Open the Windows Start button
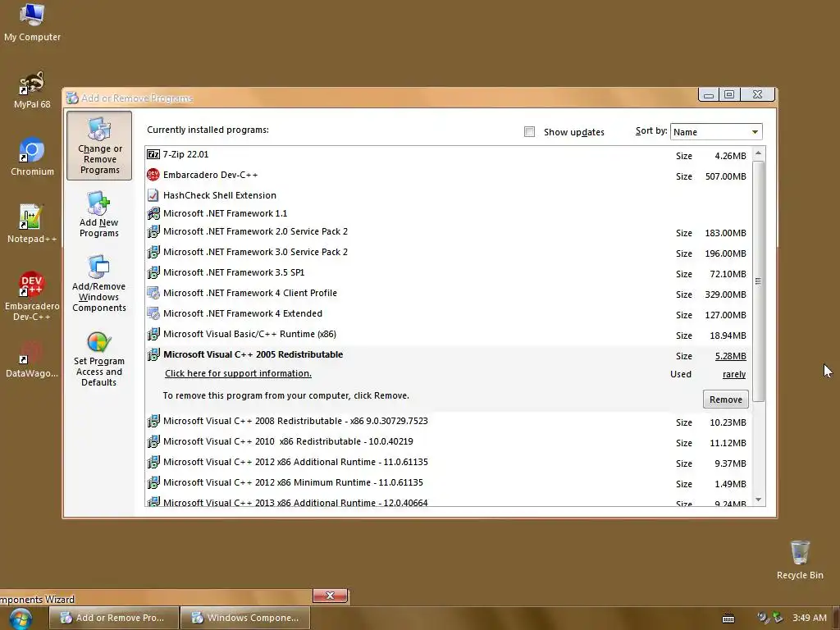 pos(21,619)
